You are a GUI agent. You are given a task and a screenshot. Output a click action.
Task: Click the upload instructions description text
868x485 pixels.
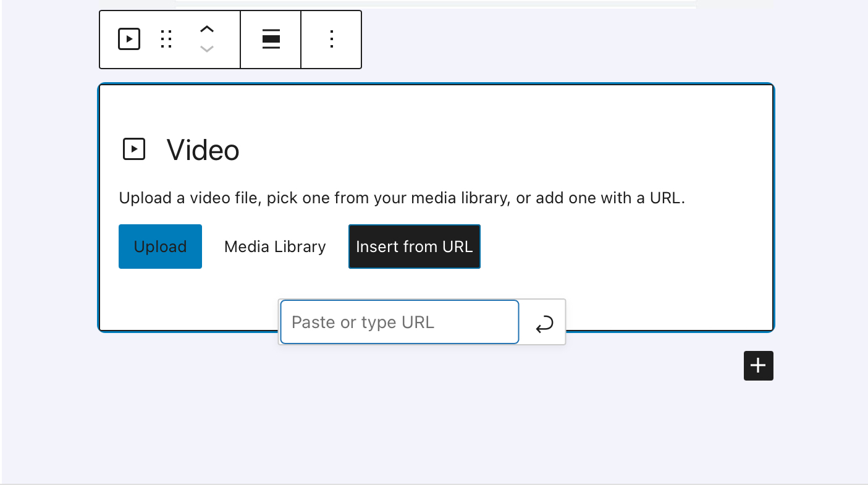coord(402,198)
